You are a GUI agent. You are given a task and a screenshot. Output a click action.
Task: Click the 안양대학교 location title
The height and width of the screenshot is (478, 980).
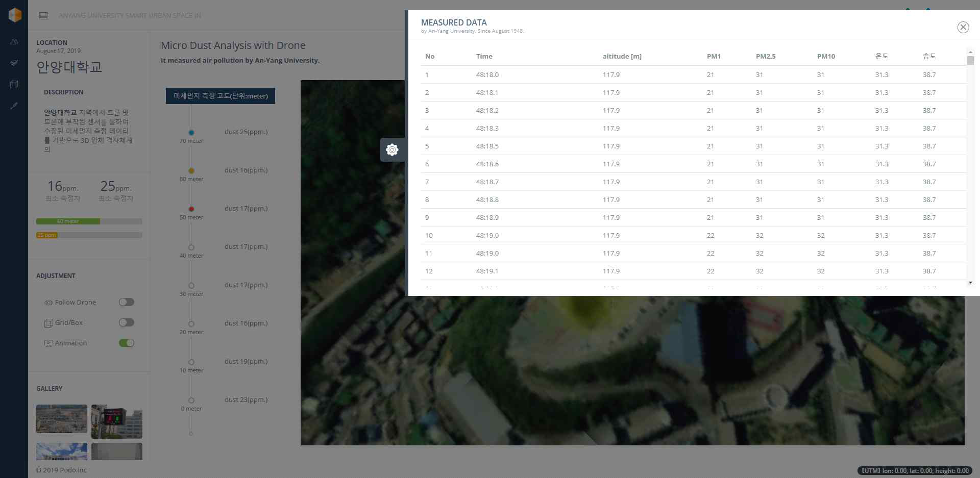click(69, 67)
